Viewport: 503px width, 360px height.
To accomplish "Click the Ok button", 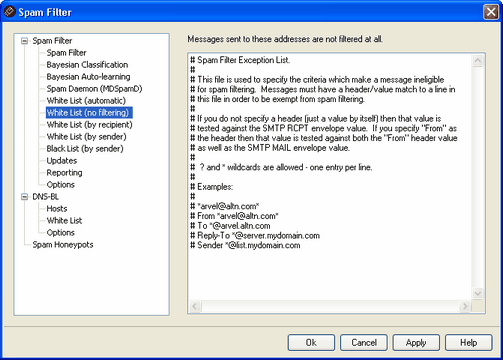I will point(311,343).
